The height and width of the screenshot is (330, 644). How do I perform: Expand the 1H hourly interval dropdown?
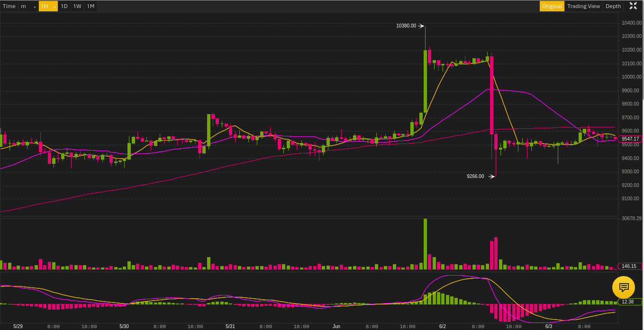click(48, 6)
